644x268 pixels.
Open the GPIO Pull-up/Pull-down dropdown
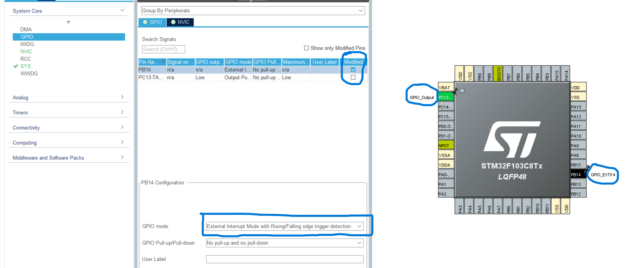(285, 243)
